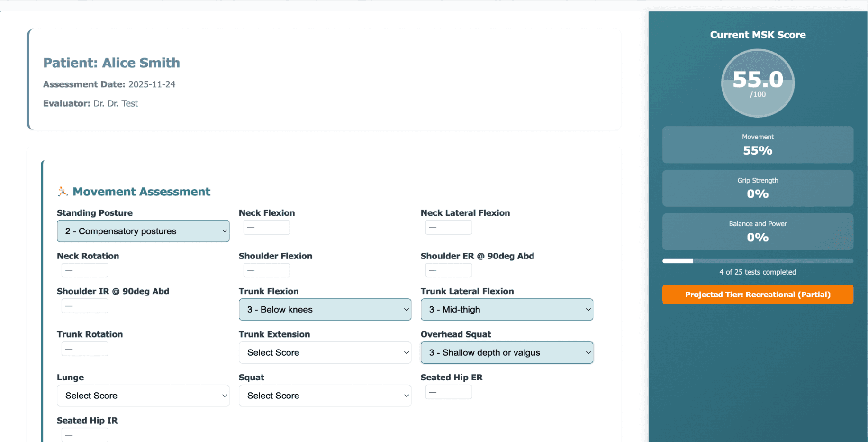Click the Seated Hip IR input field
The image size is (868, 442).
(85, 435)
